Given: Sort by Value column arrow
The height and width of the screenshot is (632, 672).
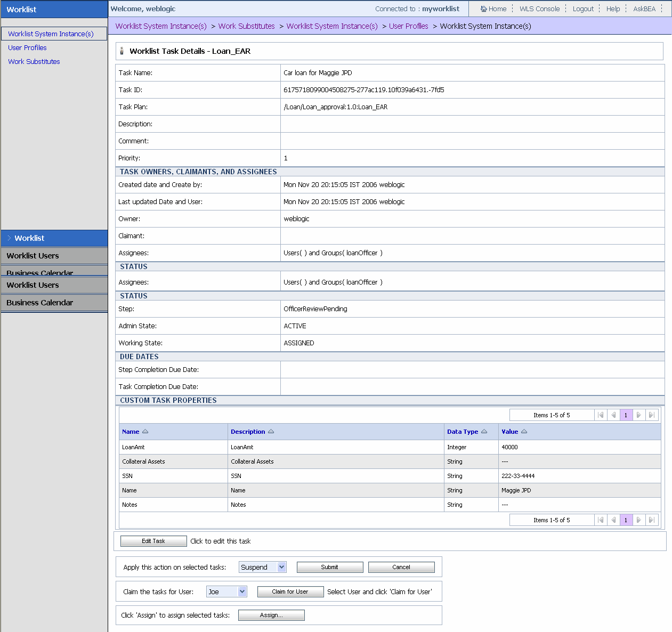Looking at the screenshot, I should point(524,432).
